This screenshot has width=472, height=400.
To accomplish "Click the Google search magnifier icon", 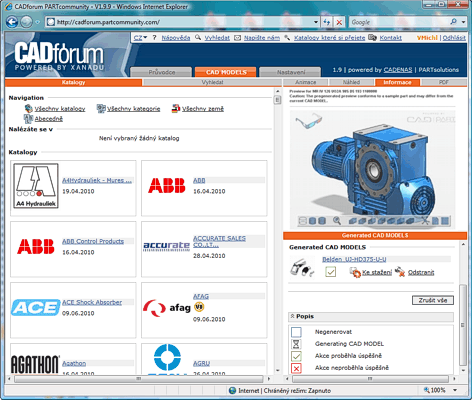I will [x=453, y=22].
